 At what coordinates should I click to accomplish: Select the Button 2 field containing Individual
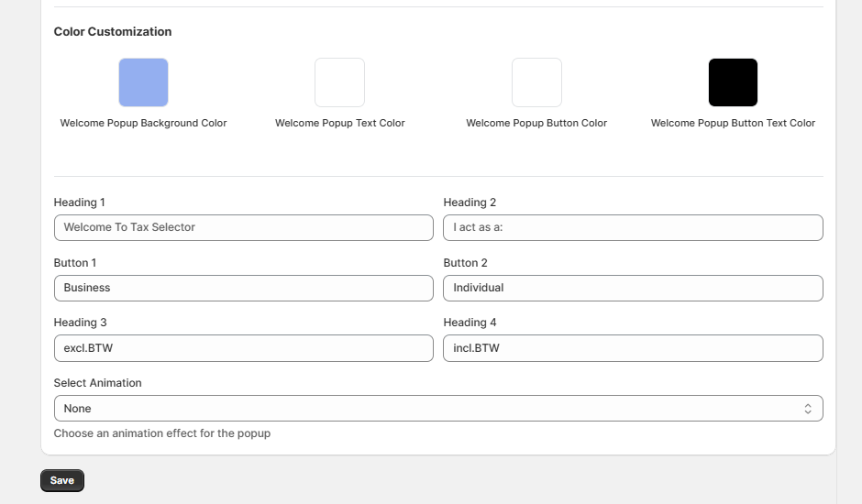pyautogui.click(x=633, y=288)
